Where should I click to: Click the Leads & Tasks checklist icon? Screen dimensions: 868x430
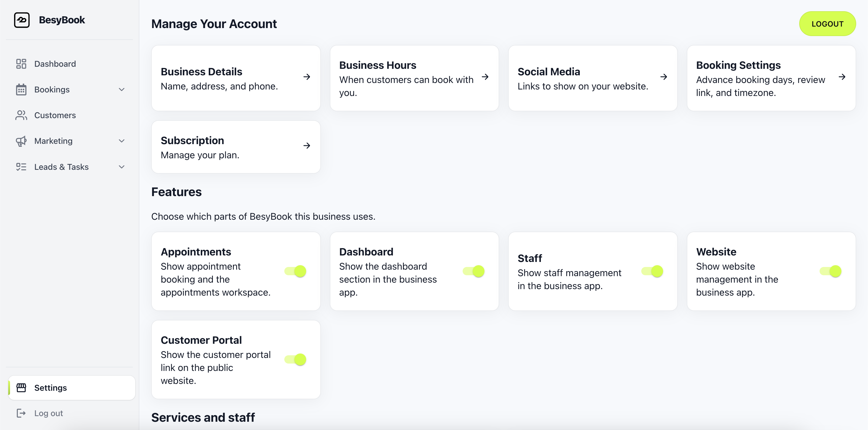(x=21, y=167)
